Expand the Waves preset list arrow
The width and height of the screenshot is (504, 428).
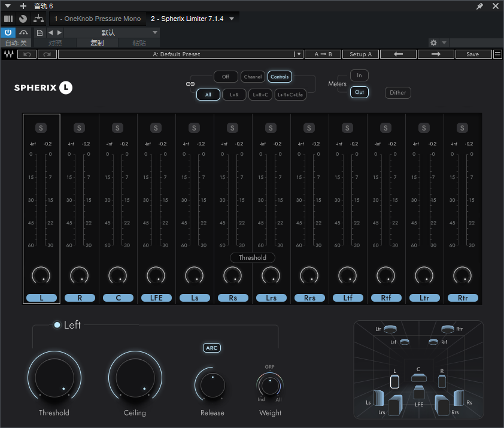[298, 54]
